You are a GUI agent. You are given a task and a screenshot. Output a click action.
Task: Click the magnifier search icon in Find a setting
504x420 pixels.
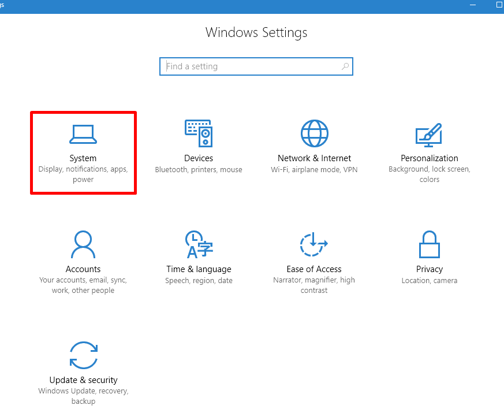345,66
